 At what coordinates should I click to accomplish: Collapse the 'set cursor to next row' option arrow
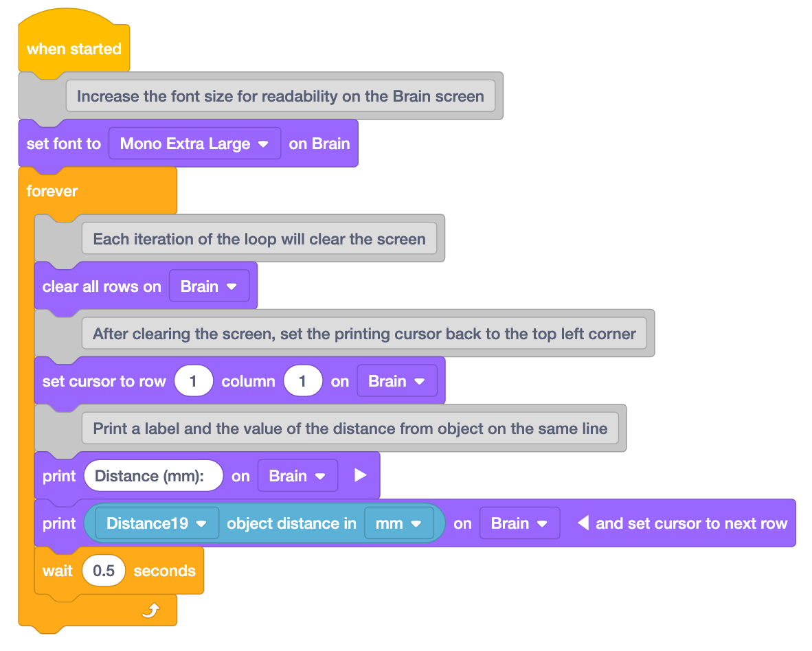(585, 523)
